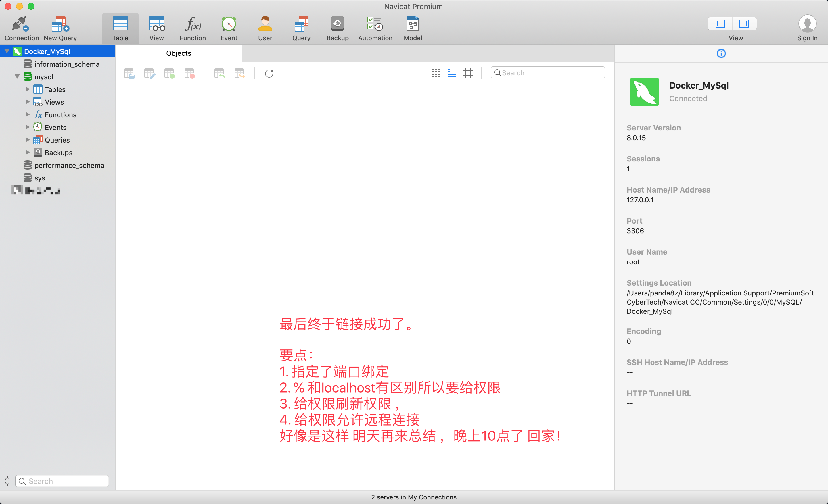The width and height of the screenshot is (828, 504).
Task: Expand the Functions node
Action: coord(28,114)
